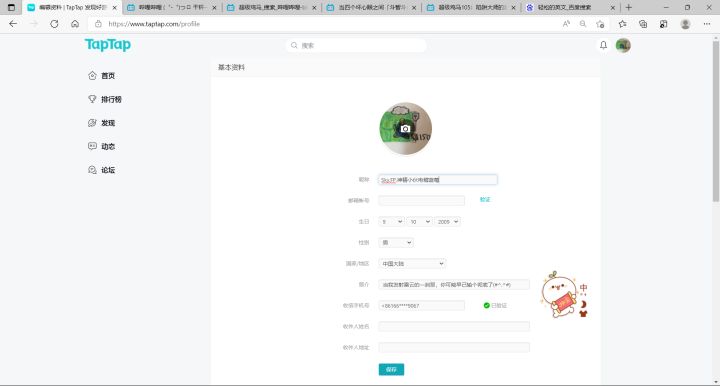Add this page to favorites
Image resolution: width=720 pixels, height=386 pixels.
(600, 24)
